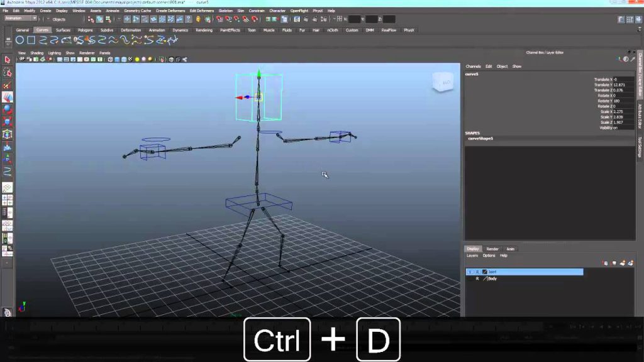Screen dimensions: 644x362
Task: Toggle empty visibility box of Body layer
Action: pyautogui.click(x=470, y=278)
